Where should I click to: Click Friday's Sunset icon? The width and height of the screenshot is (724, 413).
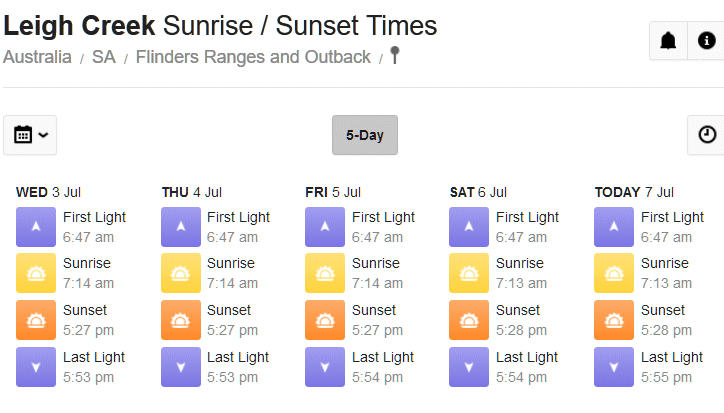325,320
